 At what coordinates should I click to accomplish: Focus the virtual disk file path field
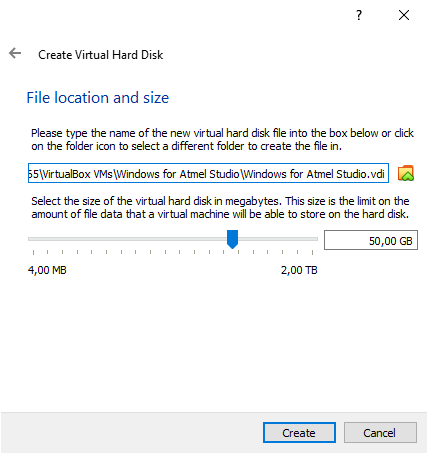[x=208, y=173]
